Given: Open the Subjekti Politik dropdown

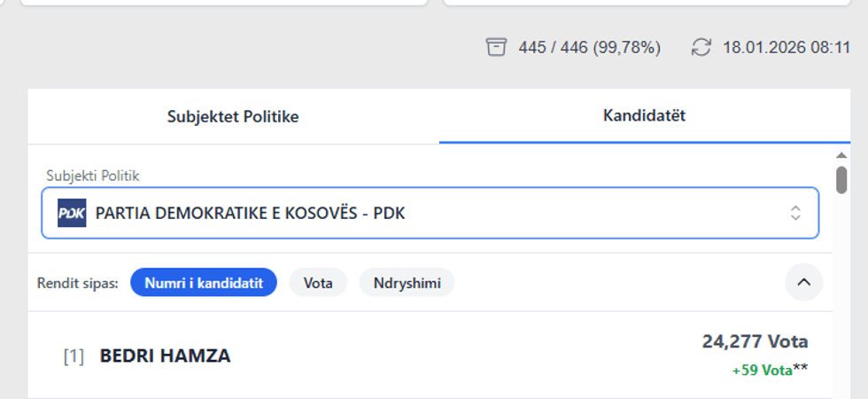Looking at the screenshot, I should click(x=430, y=213).
